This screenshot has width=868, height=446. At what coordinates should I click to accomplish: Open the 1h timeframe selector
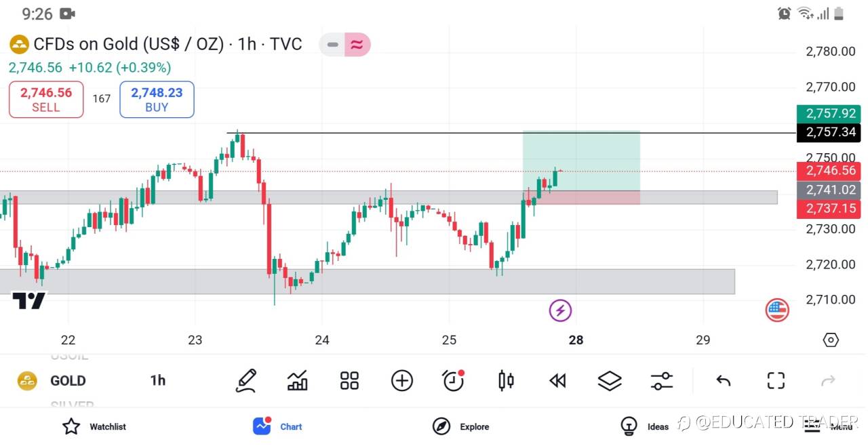click(x=158, y=380)
